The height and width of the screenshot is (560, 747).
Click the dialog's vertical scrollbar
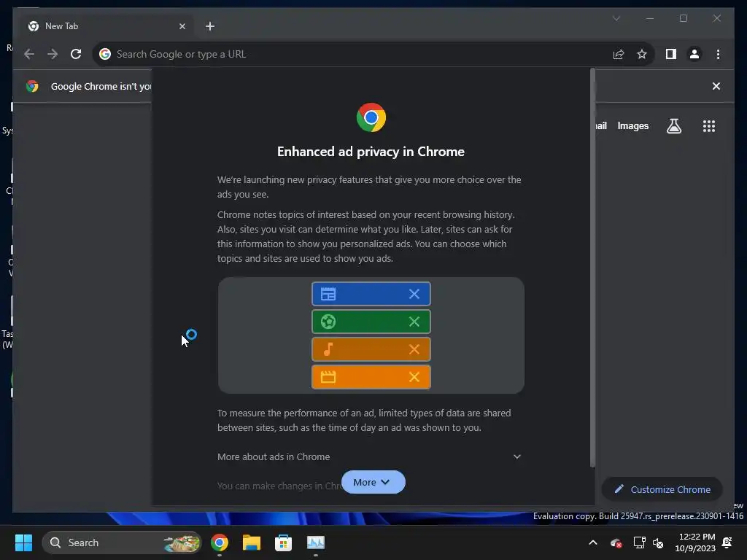592,268
